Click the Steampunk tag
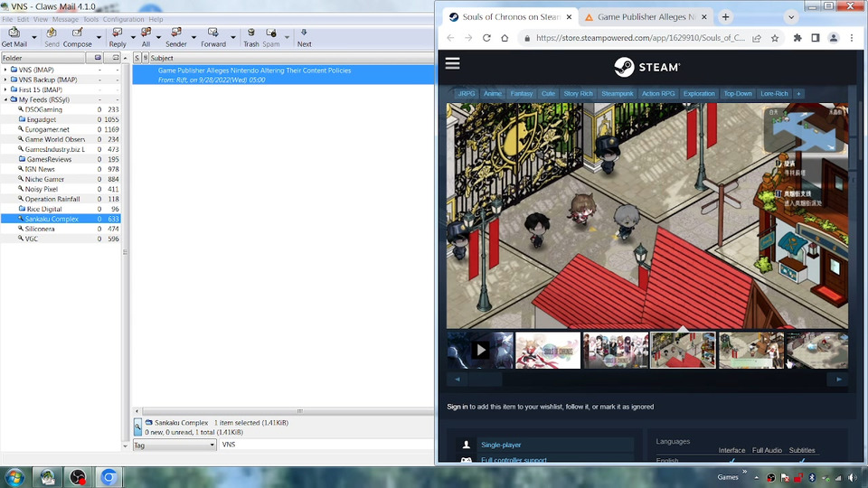The width and height of the screenshot is (868, 488). pyautogui.click(x=618, y=93)
